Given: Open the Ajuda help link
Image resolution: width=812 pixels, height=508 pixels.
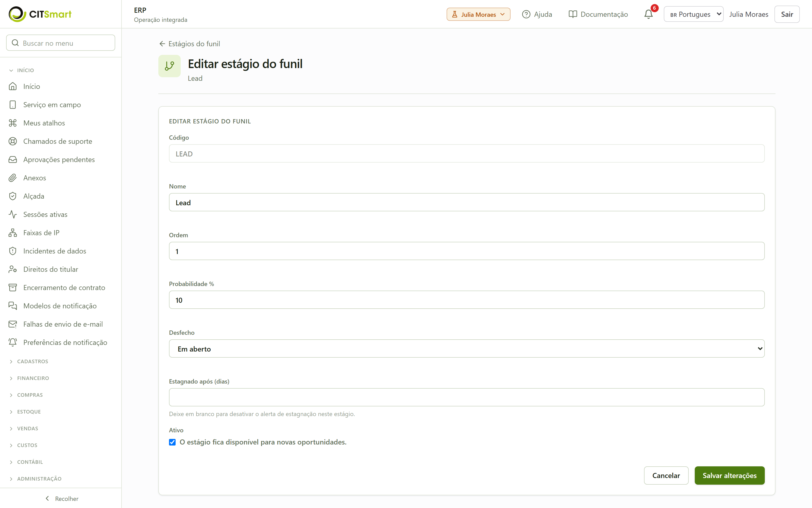Looking at the screenshot, I should tap(537, 14).
